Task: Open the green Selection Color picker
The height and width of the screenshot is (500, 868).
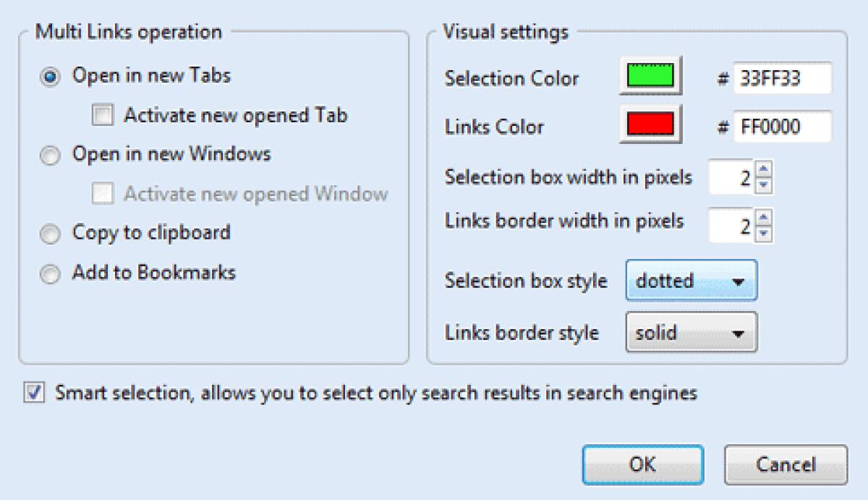Action: click(x=651, y=76)
